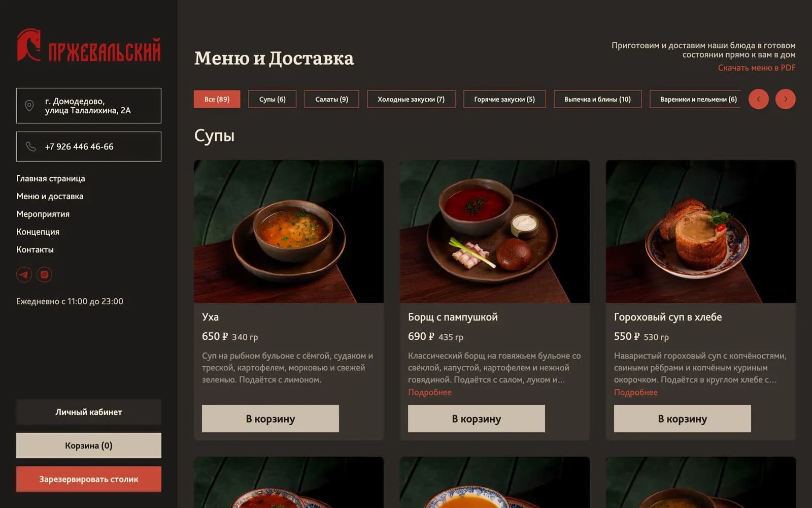Open Меню и доставка in sidebar

pyautogui.click(x=50, y=196)
